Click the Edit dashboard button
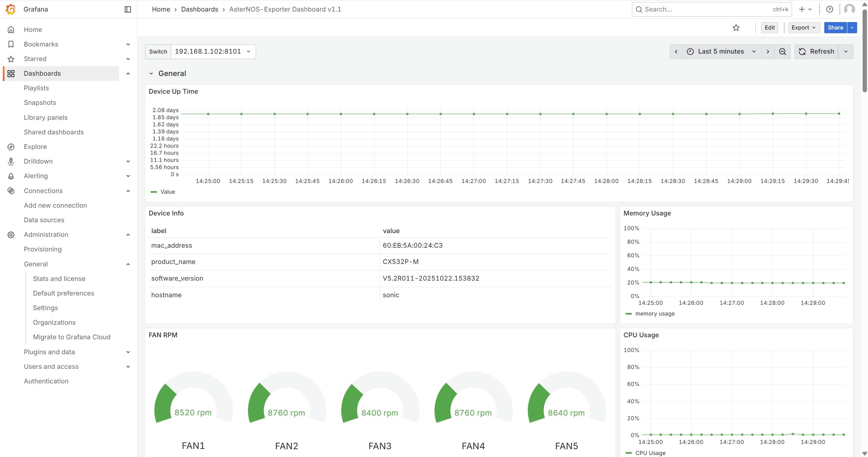Screen dimensions: 868x457 pyautogui.click(x=769, y=27)
